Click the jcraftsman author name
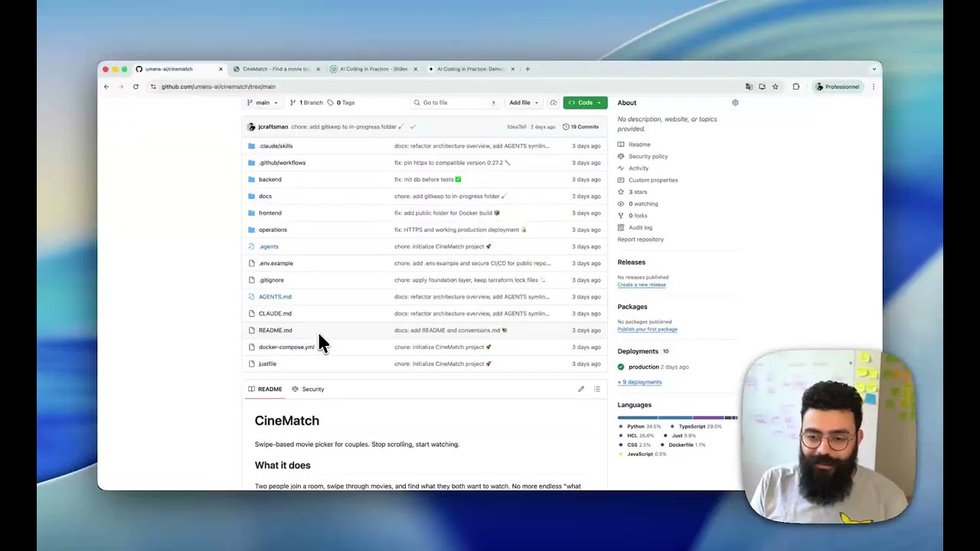980x551 pixels. tap(273, 127)
